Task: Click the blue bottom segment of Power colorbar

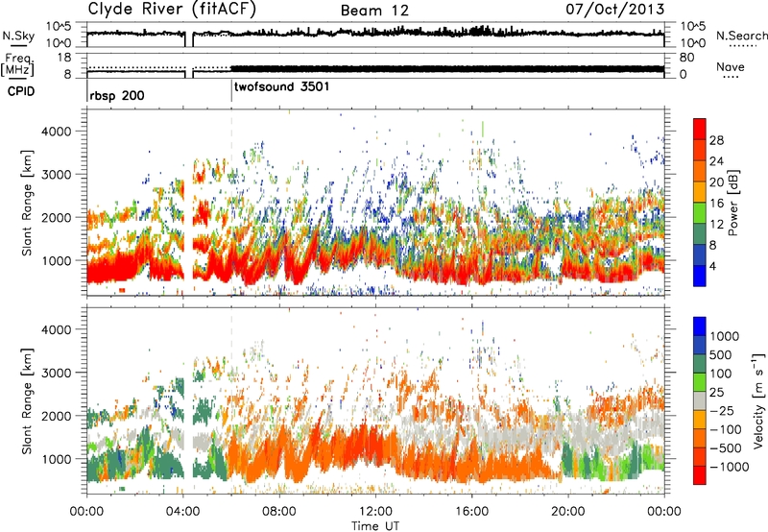Action: coord(700,276)
